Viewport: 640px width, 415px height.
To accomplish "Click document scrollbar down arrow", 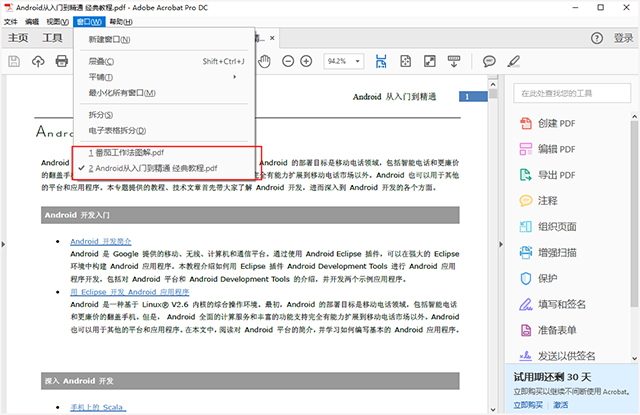I will (x=493, y=409).
